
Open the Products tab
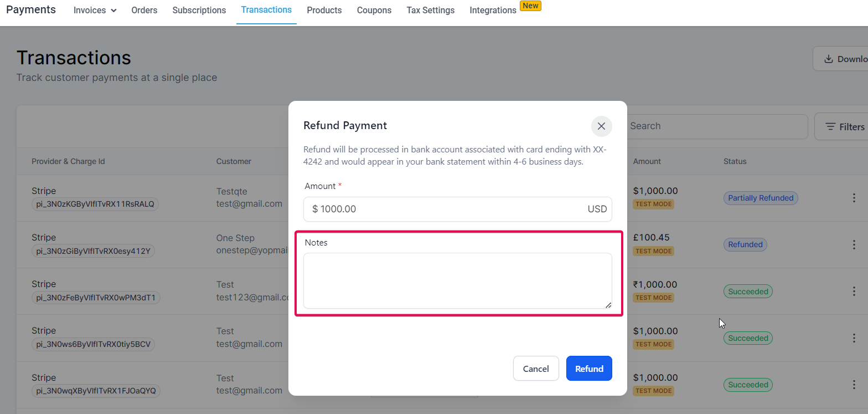click(324, 10)
